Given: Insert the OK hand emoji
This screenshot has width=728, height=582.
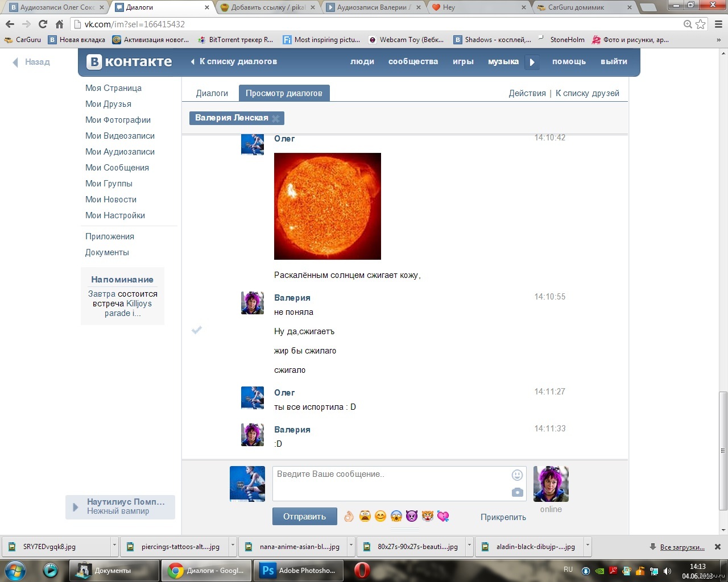Looking at the screenshot, I should tap(349, 516).
